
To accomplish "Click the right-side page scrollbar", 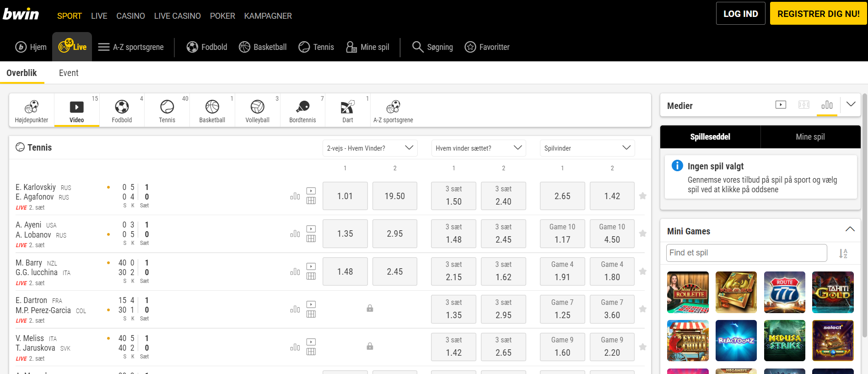I will point(865,215).
